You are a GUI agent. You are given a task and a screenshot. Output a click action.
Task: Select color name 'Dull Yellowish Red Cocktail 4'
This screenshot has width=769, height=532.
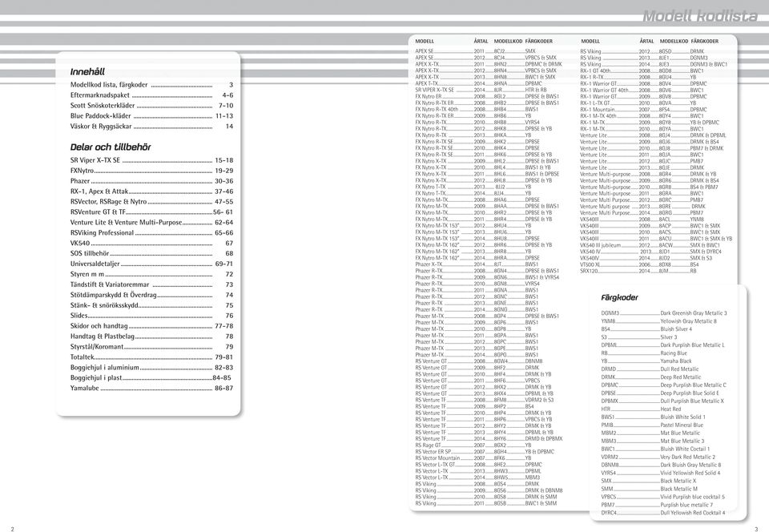tap(692, 513)
